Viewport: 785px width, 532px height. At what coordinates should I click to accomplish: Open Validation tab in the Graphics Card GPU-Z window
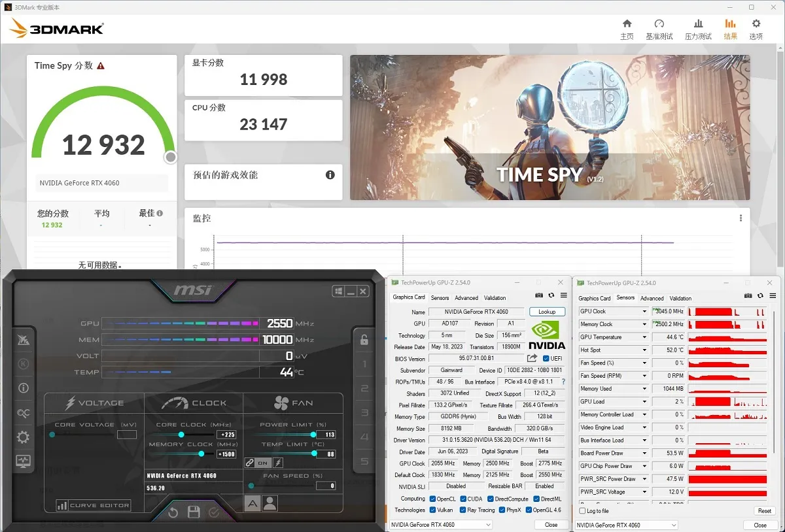[x=495, y=298]
